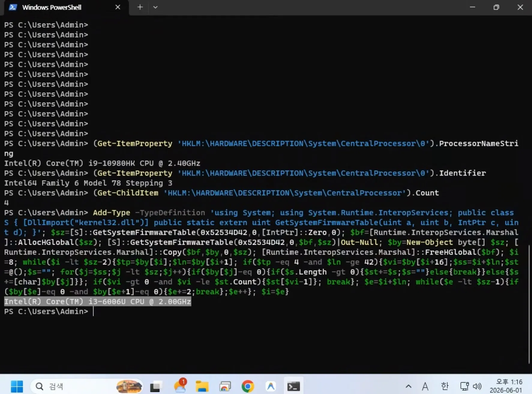Screen dimensions: 532x394
Task: Open Google Chrome from the taskbar
Action: point(248,386)
